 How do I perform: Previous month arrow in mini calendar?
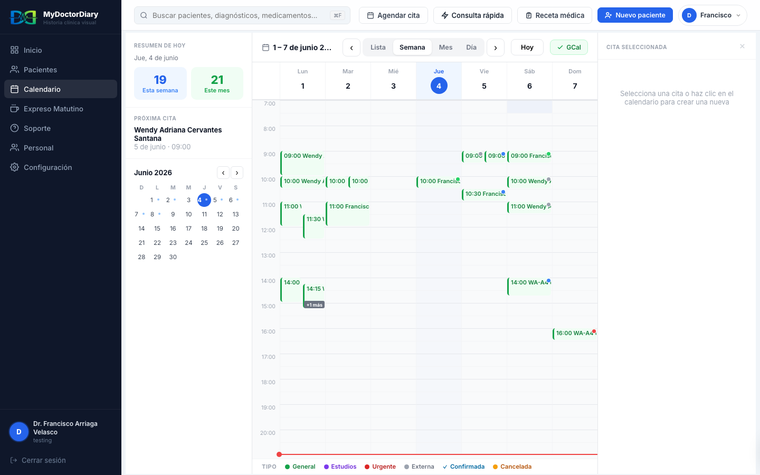[x=223, y=173]
